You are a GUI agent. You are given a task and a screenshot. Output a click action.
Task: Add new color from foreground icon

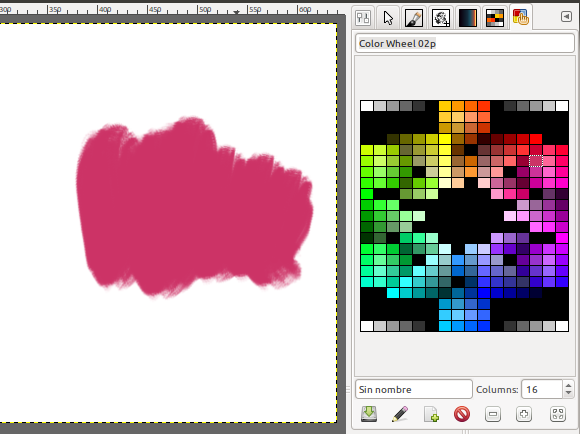[431, 414]
